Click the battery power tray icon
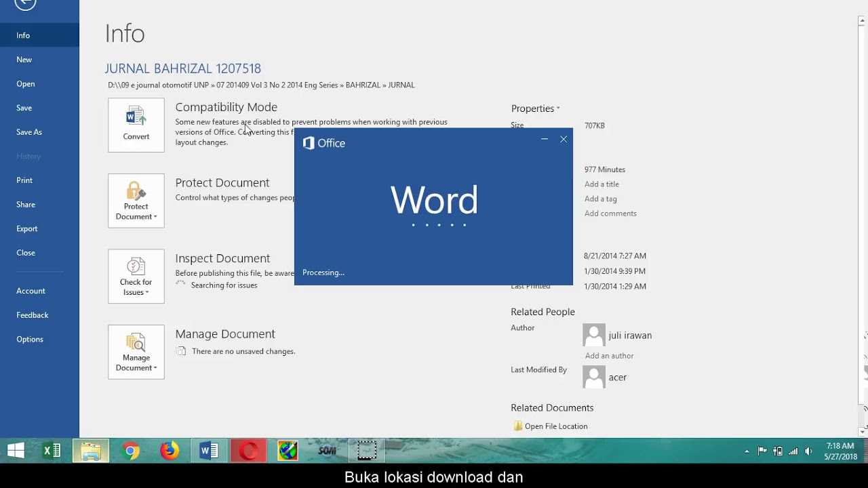Viewport: 868px width, 488px height. tap(778, 451)
